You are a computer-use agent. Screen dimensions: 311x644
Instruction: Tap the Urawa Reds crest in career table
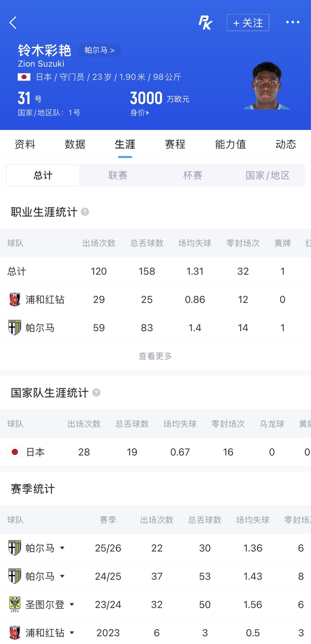[x=15, y=300]
